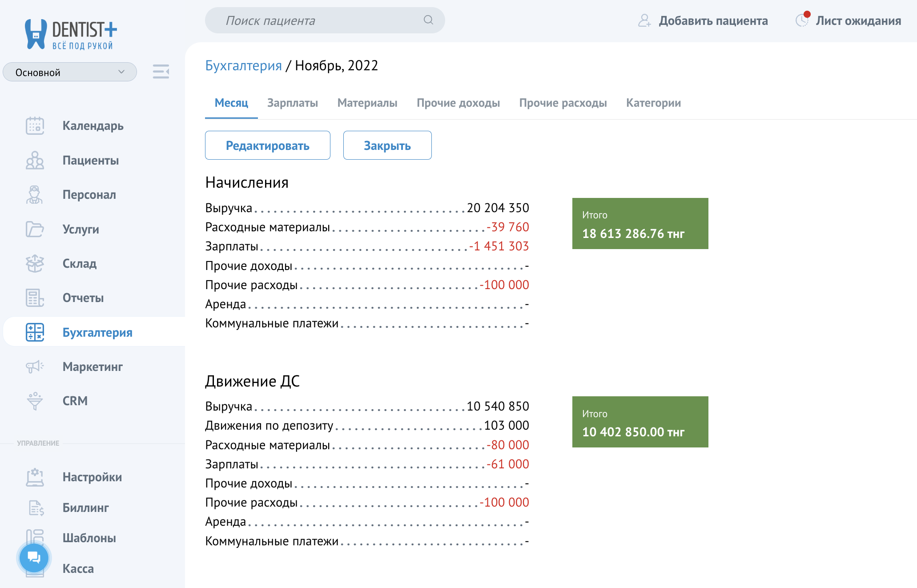Click the search magnifier icon
Image resolution: width=917 pixels, height=588 pixels.
(x=428, y=20)
